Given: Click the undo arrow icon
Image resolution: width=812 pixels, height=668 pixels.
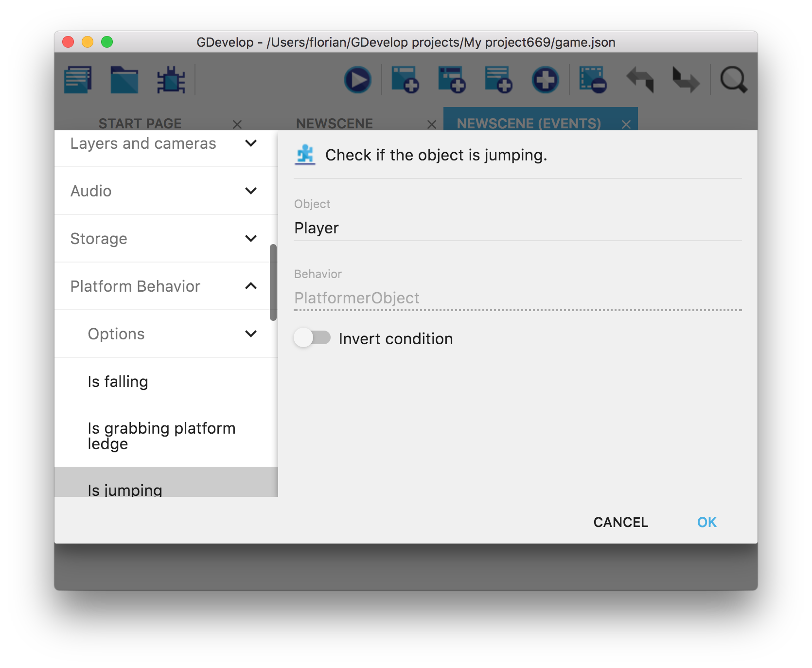Looking at the screenshot, I should pos(640,80).
